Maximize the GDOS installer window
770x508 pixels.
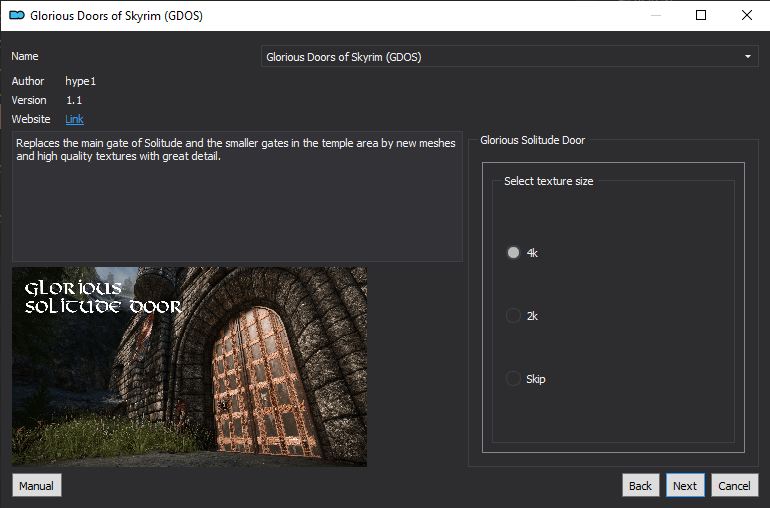pyautogui.click(x=701, y=15)
